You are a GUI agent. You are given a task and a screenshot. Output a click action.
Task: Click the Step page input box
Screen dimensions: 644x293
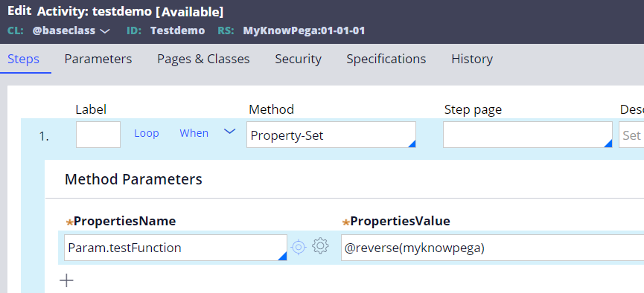click(527, 135)
